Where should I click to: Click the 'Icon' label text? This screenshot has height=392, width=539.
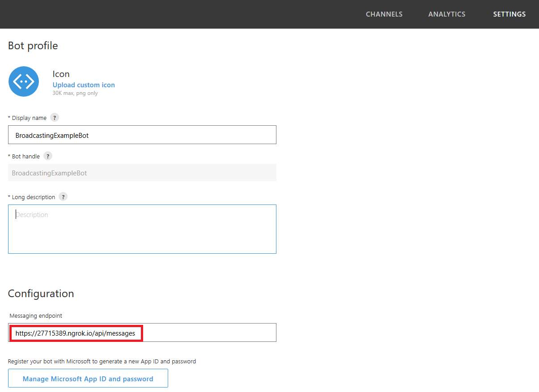click(x=61, y=74)
